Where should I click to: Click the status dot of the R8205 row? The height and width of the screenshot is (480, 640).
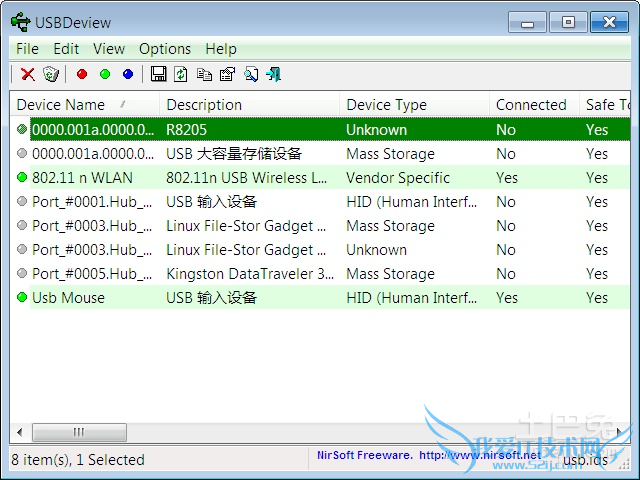pos(22,129)
